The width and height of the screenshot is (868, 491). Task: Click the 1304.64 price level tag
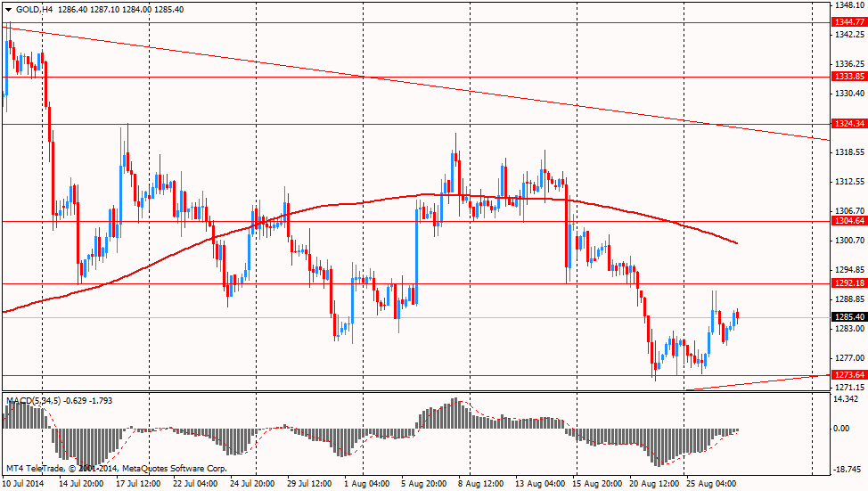(x=846, y=221)
